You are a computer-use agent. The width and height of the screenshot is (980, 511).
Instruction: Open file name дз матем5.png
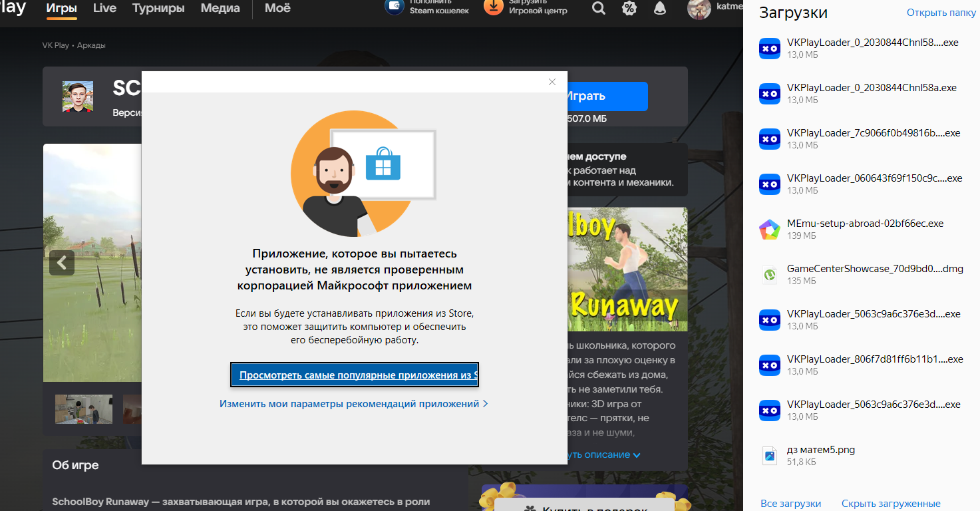(821, 450)
